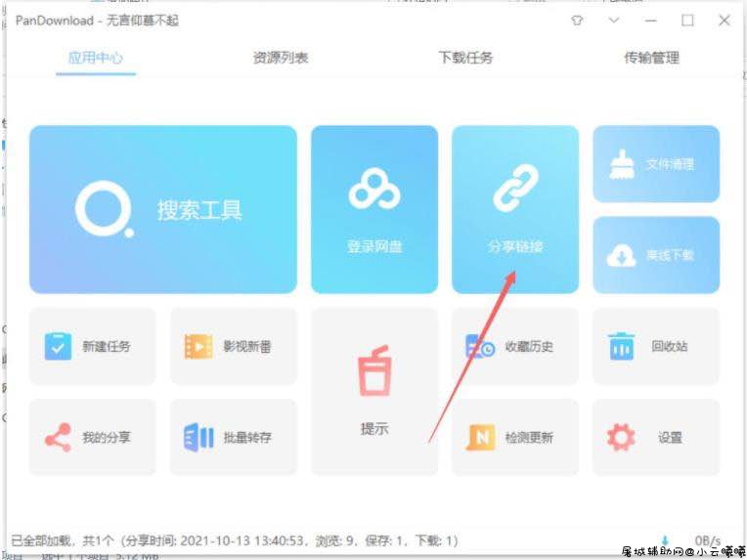The image size is (747, 560).
Task: Minimize the PanDownload window
Action: [651, 21]
